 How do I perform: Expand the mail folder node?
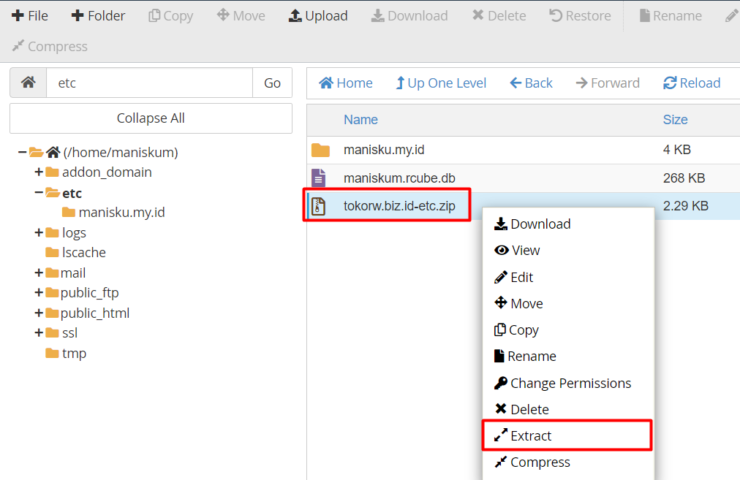(39, 273)
